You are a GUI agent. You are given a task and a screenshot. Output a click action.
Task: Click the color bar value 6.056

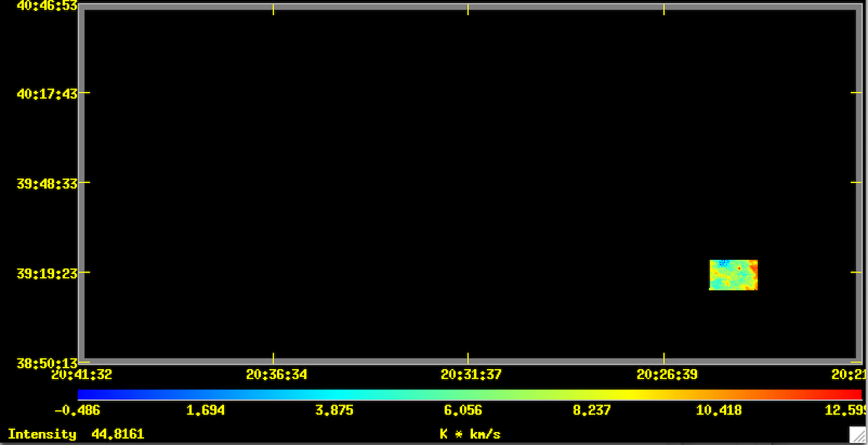[x=463, y=411]
